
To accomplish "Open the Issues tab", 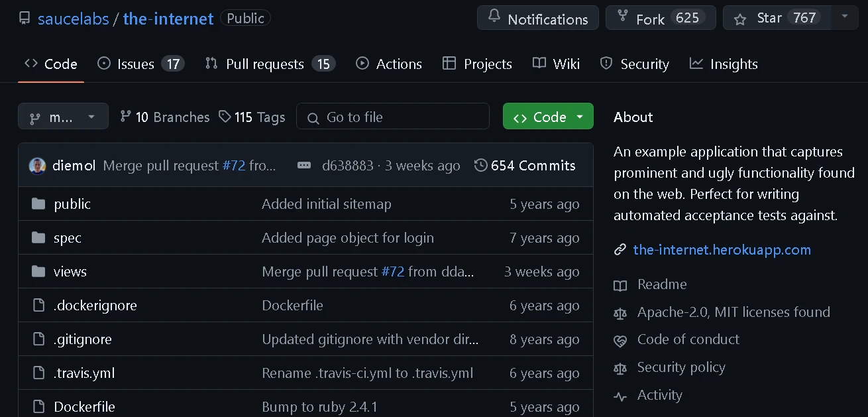I will point(140,64).
